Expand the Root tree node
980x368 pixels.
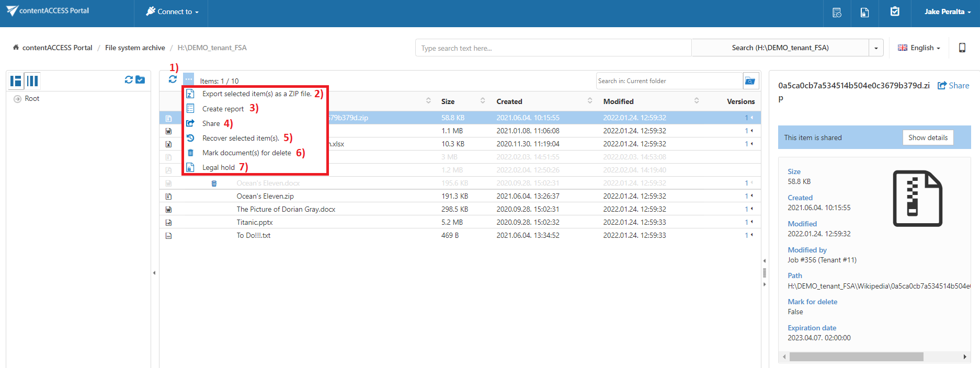pyautogui.click(x=17, y=99)
